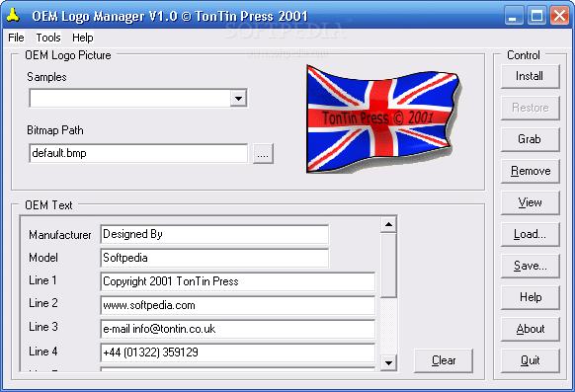The image size is (575, 392).
Task: Click the scroll up arrow in OEM Text
Action: click(x=388, y=224)
